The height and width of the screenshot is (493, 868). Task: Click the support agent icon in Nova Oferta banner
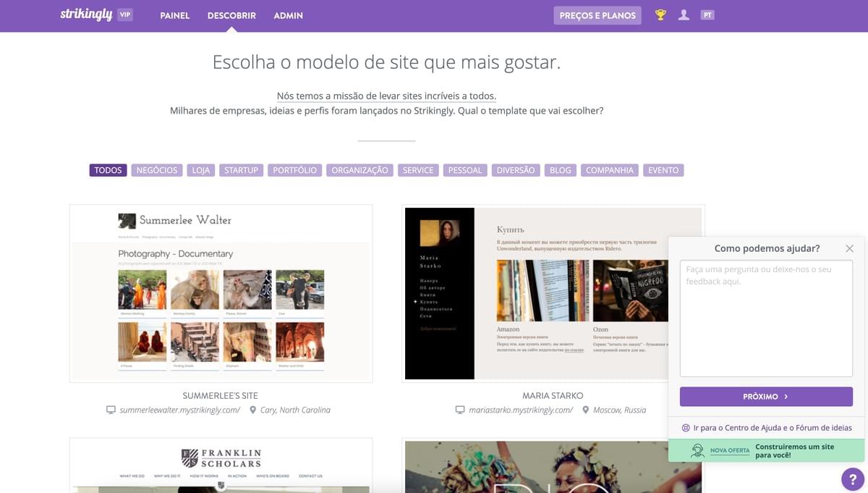click(x=697, y=451)
